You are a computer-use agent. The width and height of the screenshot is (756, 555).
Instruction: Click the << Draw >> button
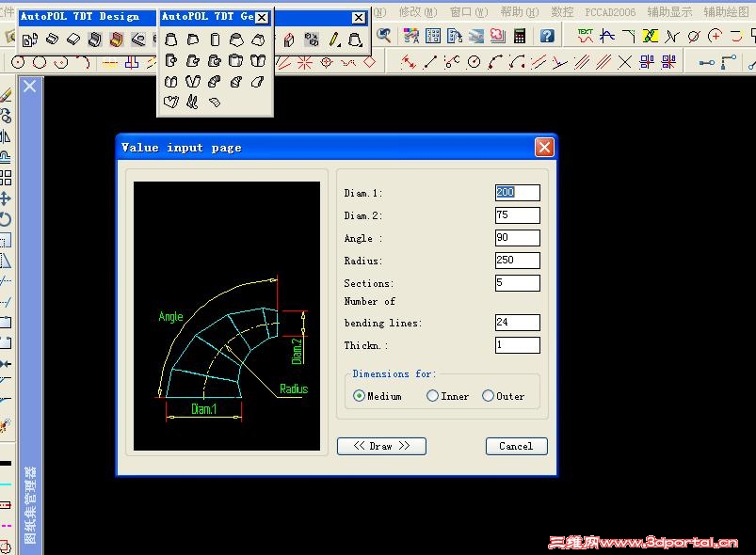point(381,446)
